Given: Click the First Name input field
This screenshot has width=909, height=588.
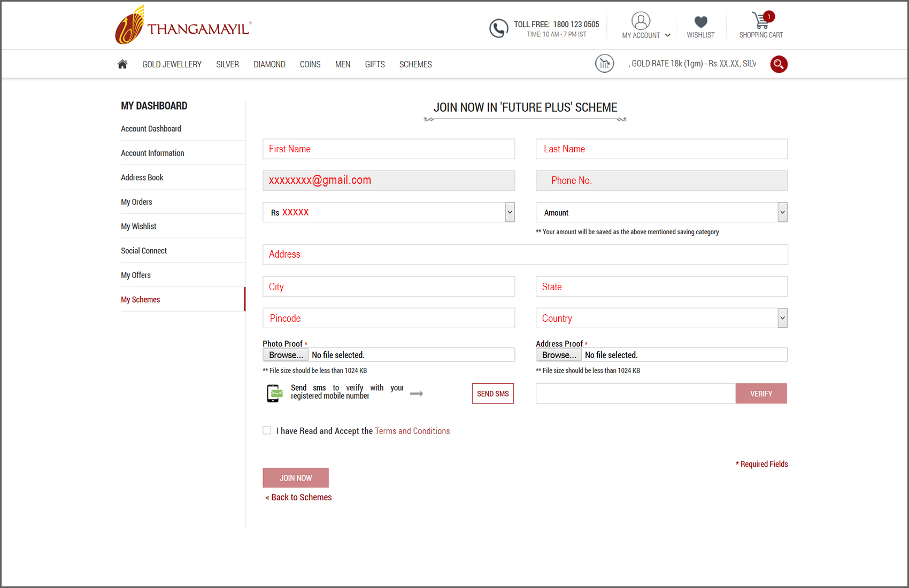Looking at the screenshot, I should pyautogui.click(x=389, y=149).
